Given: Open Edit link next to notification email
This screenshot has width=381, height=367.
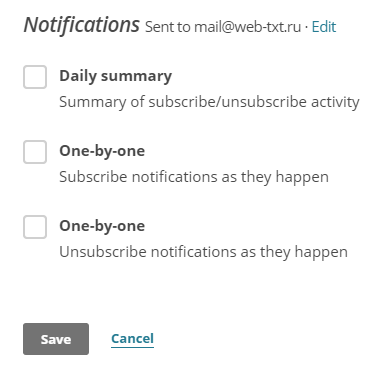Looking at the screenshot, I should tap(324, 27).
